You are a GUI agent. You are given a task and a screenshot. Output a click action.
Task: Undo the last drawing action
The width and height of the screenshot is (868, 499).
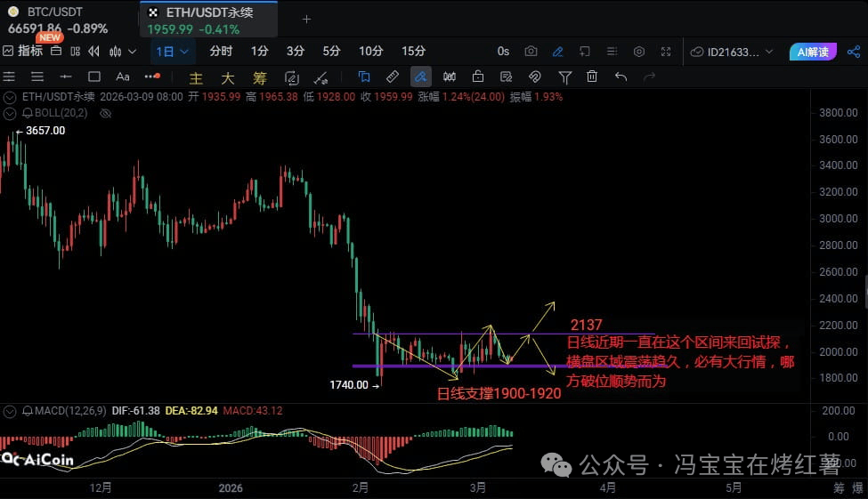tap(621, 76)
